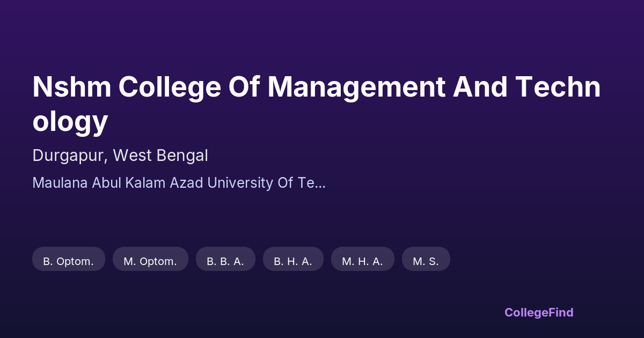The width and height of the screenshot is (644, 338).
Task: Select the M. H. A. program chip
Action: [x=362, y=261]
